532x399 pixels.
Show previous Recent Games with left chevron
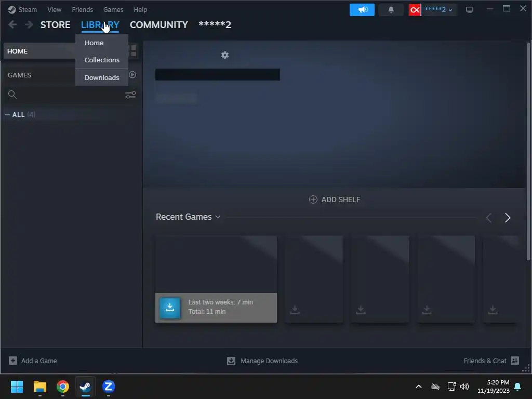click(x=488, y=218)
